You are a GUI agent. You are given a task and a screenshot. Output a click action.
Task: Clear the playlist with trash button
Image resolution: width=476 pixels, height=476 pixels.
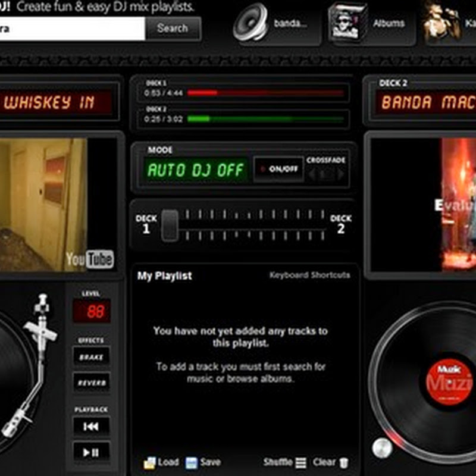point(331,462)
